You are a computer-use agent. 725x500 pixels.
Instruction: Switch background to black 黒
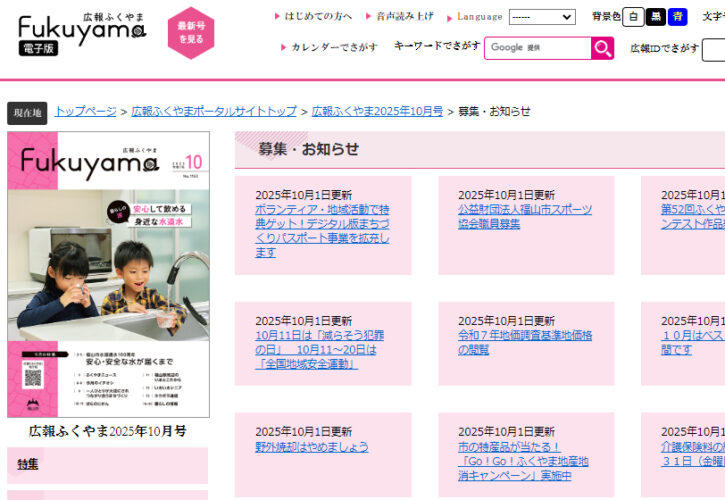pos(655,17)
